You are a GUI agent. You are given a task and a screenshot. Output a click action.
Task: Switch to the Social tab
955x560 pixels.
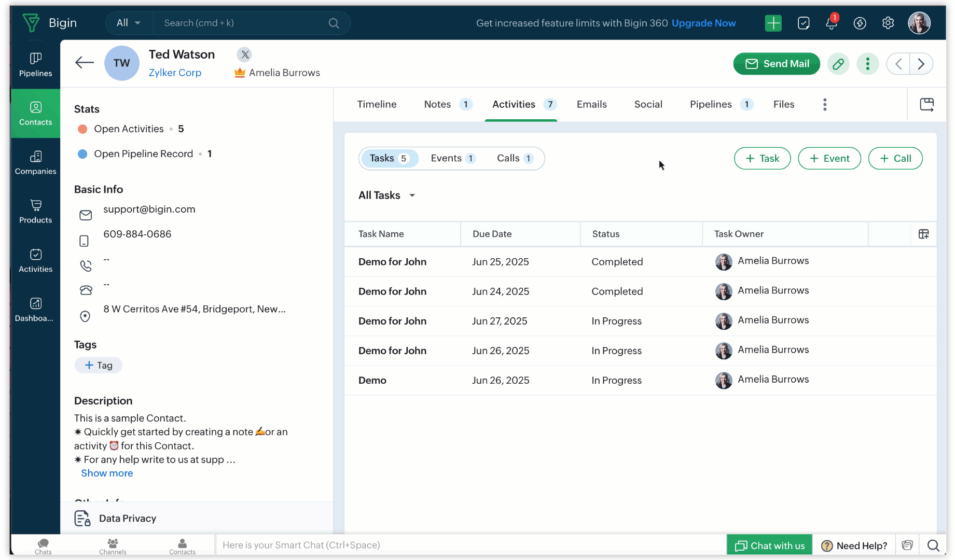click(x=648, y=104)
